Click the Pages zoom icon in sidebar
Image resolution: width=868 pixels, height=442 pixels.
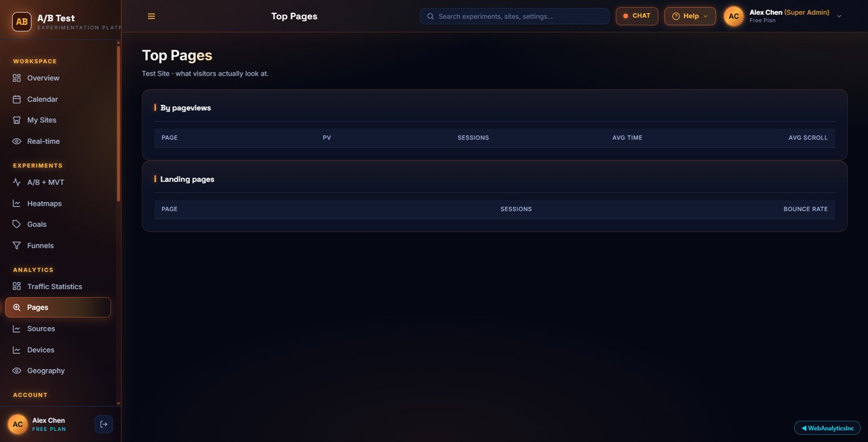(17, 307)
